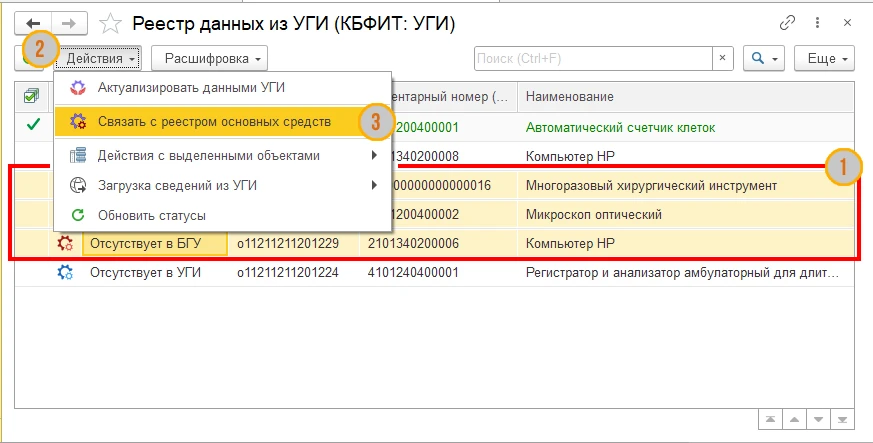Viewport: 873px width, 443px height.
Task: Move up one row with up arrow
Action: [x=794, y=420]
